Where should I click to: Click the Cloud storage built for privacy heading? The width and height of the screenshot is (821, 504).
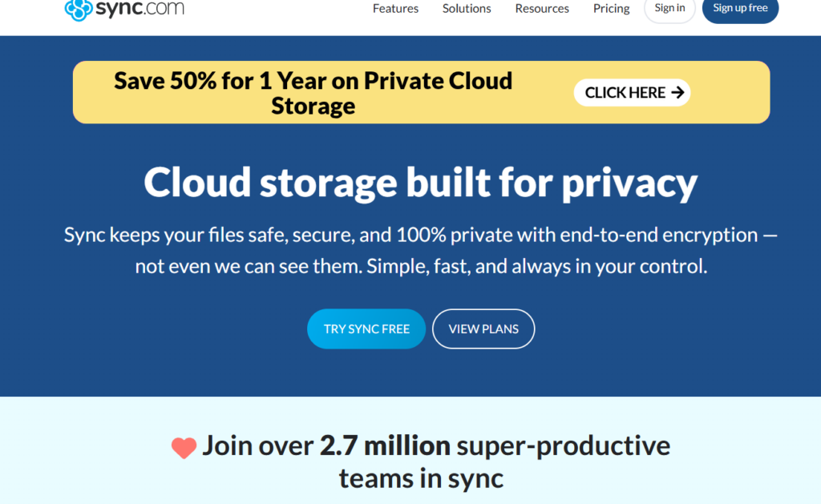(420, 182)
